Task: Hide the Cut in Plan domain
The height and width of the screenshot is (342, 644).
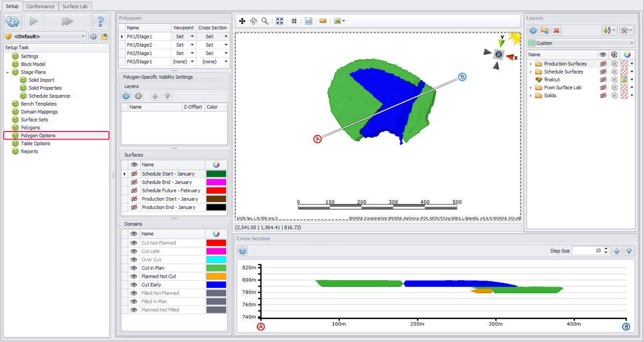Action: pos(134,268)
